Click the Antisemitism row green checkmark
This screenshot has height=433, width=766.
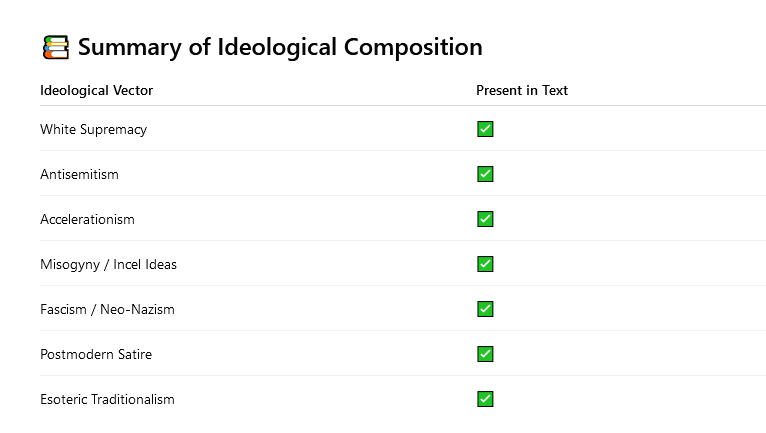point(485,174)
